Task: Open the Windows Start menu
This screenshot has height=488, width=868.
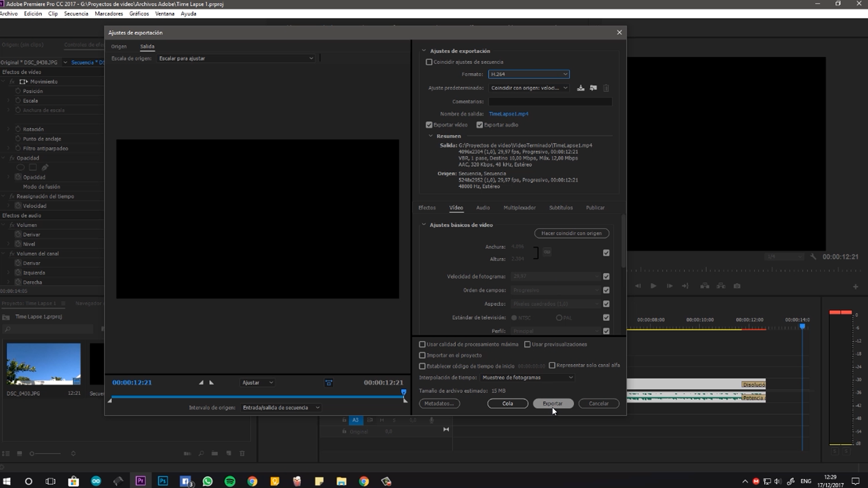Action: click(x=7, y=481)
